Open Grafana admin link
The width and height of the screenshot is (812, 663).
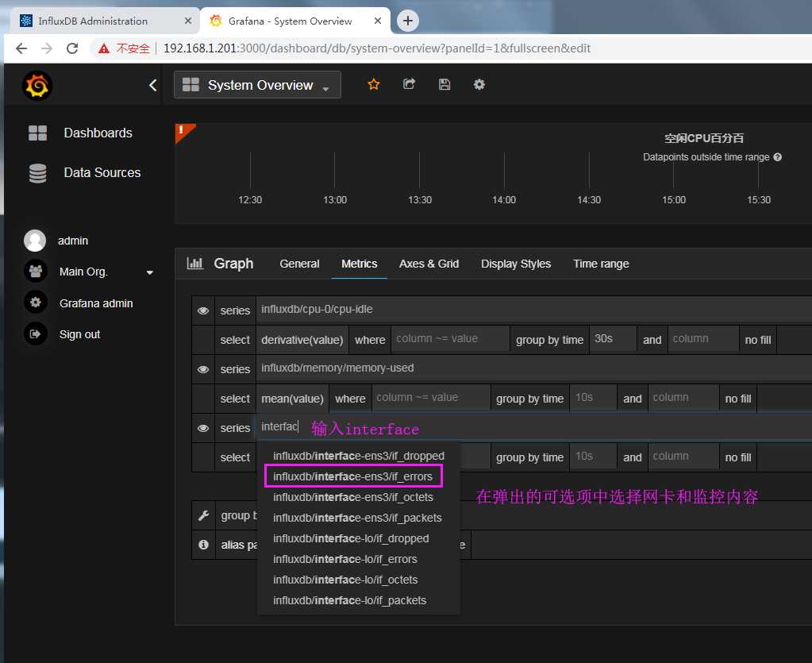tap(96, 303)
